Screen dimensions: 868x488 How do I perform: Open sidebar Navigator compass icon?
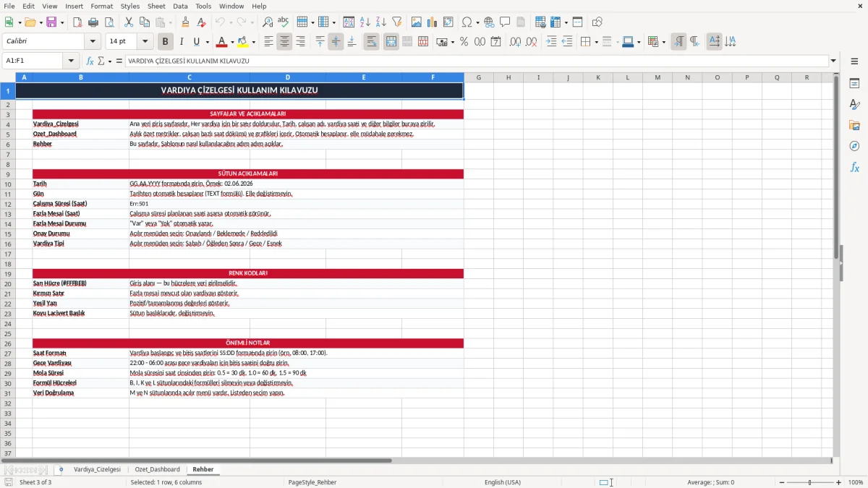tap(854, 146)
